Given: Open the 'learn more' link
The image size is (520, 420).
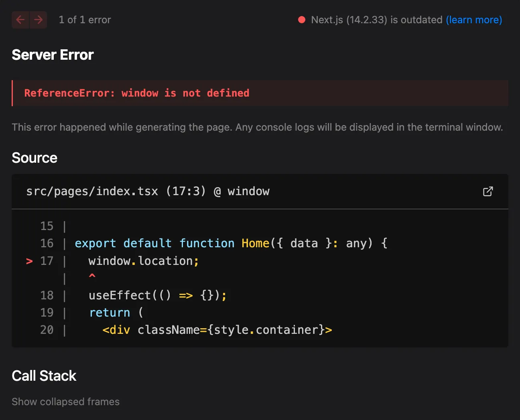Looking at the screenshot, I should pos(474,20).
